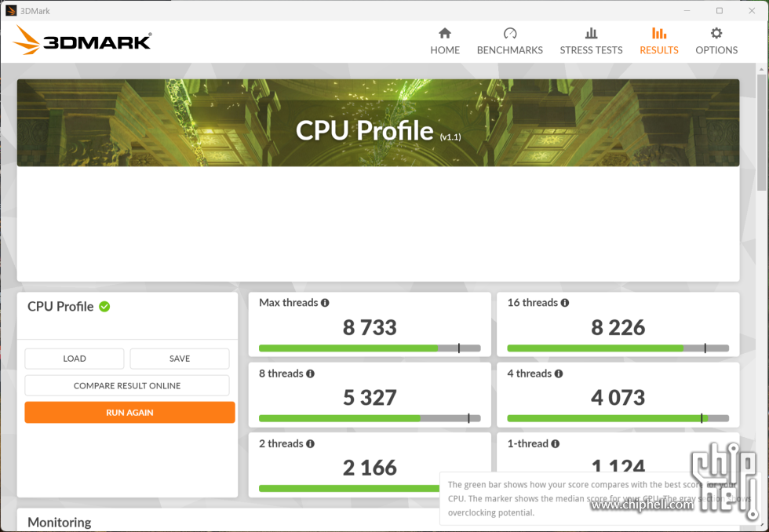Show info for 8 threads score

click(x=311, y=373)
